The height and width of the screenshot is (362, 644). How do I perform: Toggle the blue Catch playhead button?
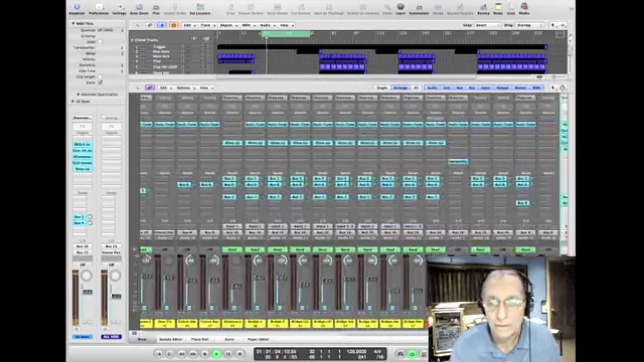coord(162,25)
